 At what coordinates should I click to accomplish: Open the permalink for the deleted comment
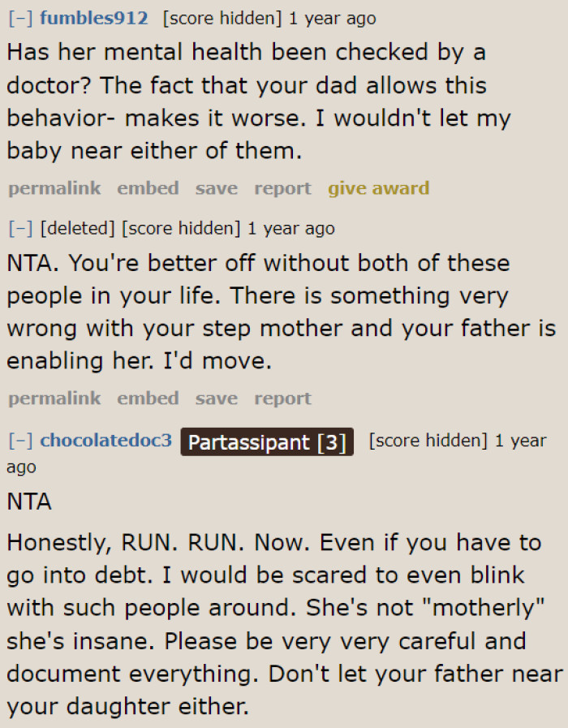[x=54, y=398]
